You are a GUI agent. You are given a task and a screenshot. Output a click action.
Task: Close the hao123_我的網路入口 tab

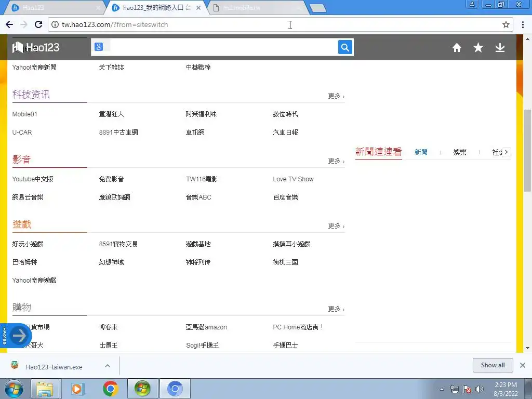click(198, 8)
